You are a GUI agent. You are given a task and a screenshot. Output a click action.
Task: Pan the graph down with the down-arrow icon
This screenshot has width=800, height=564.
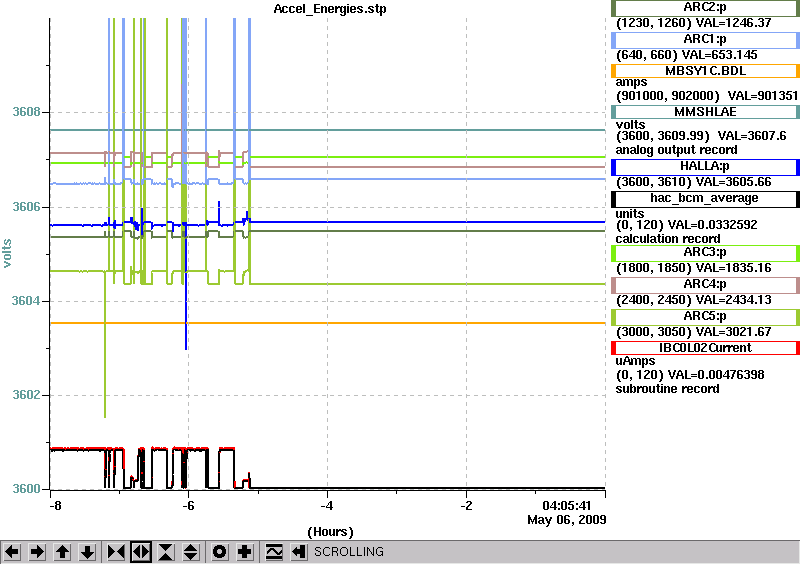coord(88,552)
